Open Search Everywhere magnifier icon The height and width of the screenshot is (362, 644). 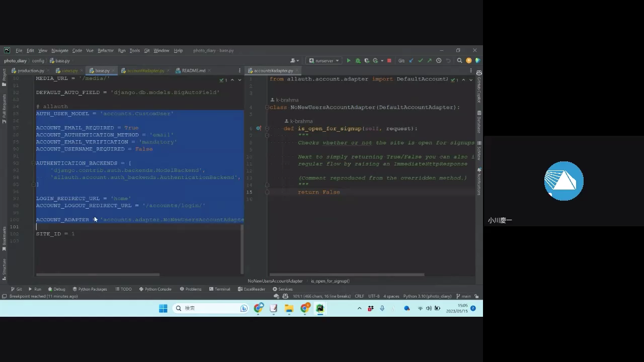(x=459, y=61)
